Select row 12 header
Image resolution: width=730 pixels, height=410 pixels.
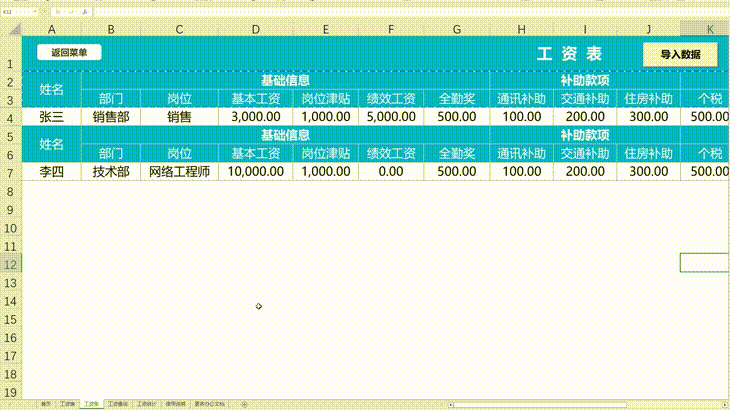pyautogui.click(x=10, y=263)
